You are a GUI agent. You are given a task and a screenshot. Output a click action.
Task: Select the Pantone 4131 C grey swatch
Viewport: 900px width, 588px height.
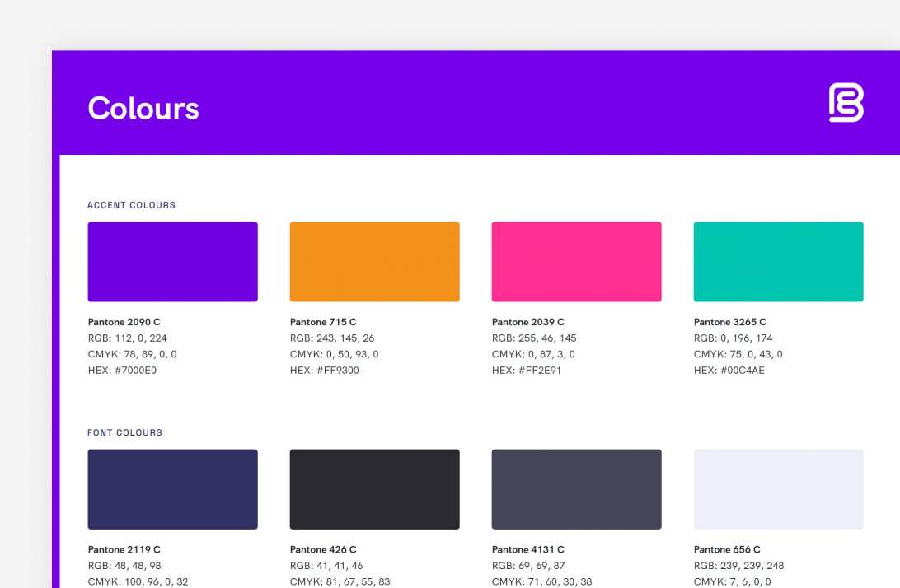coord(576,488)
